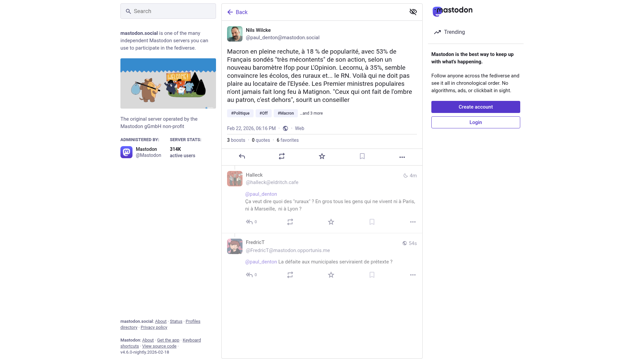The height and width of the screenshot is (362, 644).
Task: Open the Mastodon logo home link
Action: 452,11
